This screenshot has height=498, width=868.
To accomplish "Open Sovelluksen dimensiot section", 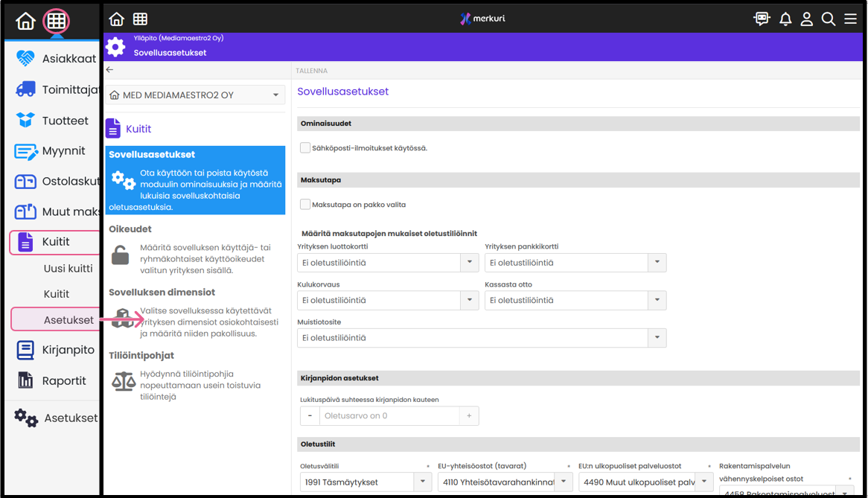I will point(162,293).
